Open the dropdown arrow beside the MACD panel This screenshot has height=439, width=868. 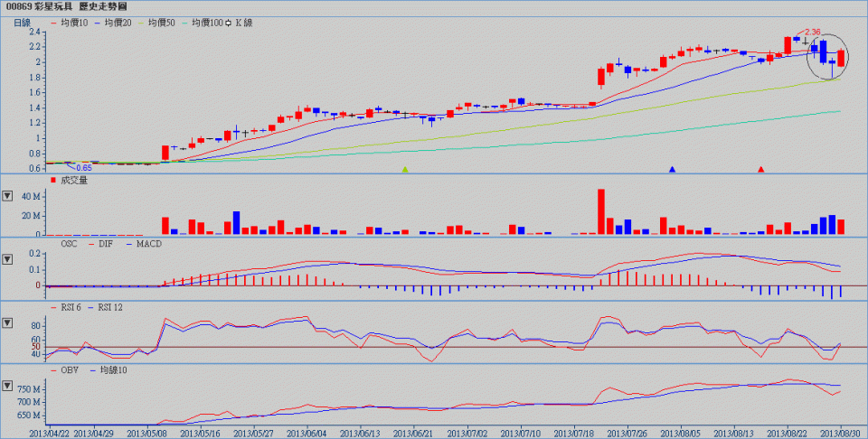(8, 259)
